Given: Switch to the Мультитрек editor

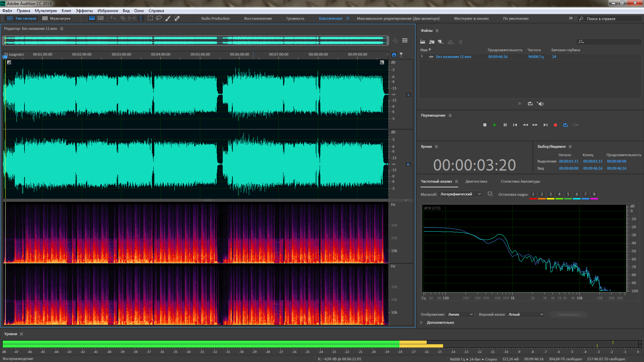Looking at the screenshot, I should click(56, 18).
